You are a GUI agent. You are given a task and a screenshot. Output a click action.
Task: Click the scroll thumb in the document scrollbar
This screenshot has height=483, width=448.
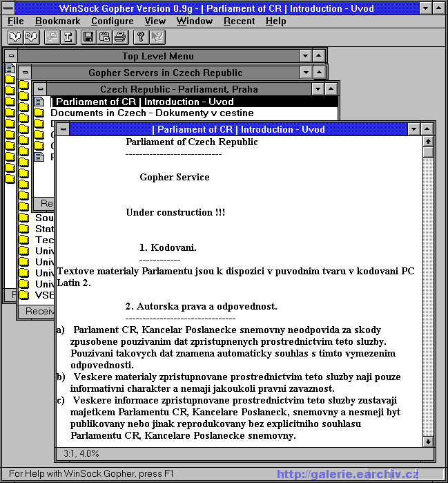pos(428,152)
